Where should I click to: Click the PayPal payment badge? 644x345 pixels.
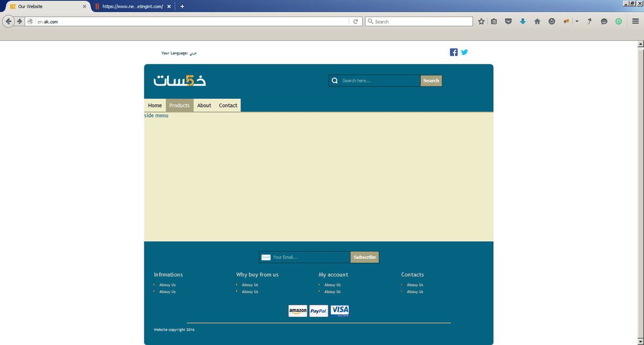point(319,311)
